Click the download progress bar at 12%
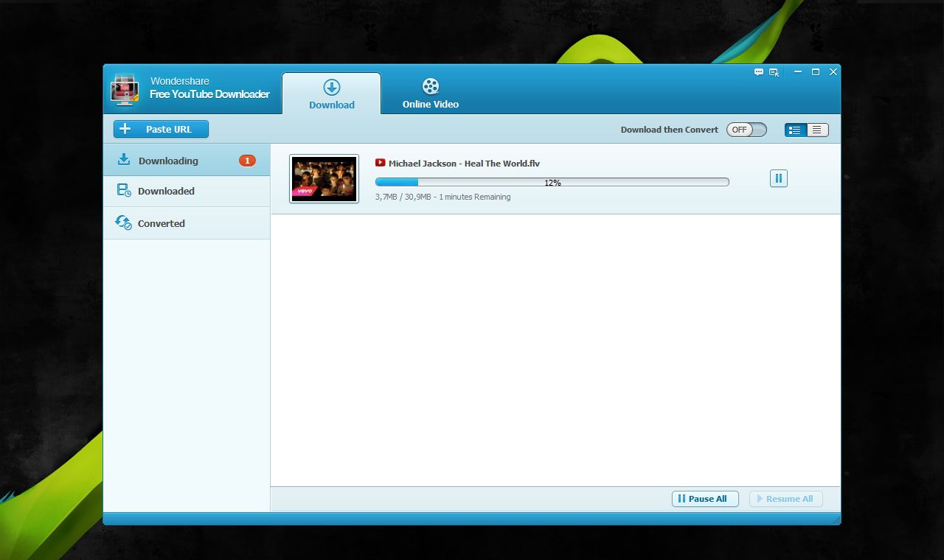This screenshot has width=944, height=560. (552, 182)
